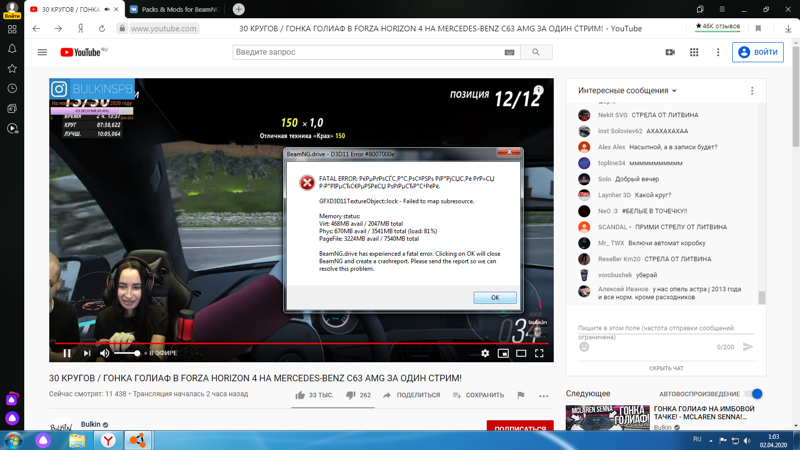Viewport: 800px width, 450px height.
Task: Click the search magnifier button
Action: click(x=536, y=52)
